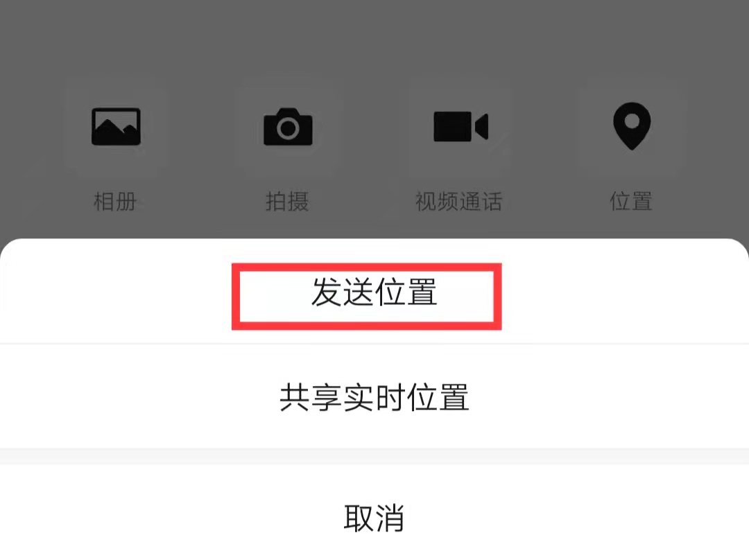Click the 位置 text label
Screen dimensions: 749x560
click(x=631, y=202)
